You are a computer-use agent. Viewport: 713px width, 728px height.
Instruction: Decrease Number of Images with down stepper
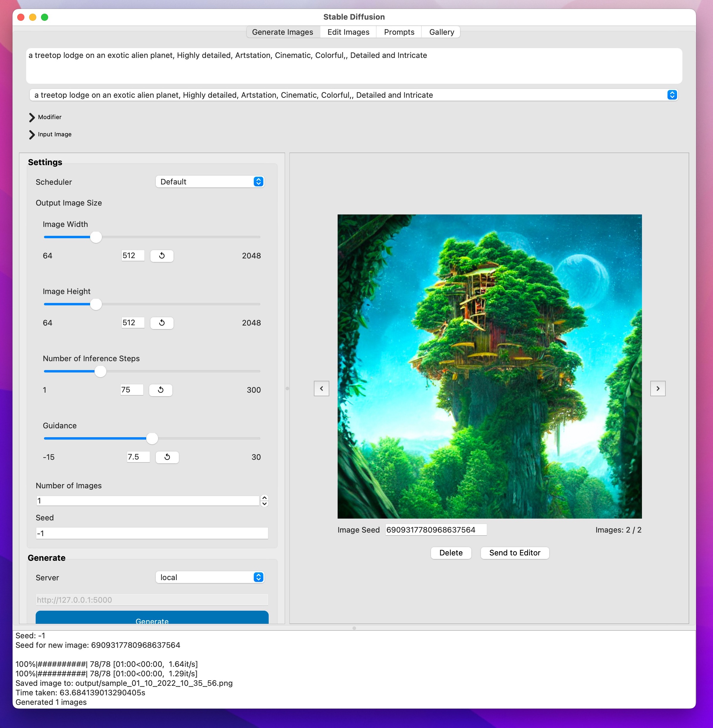pos(265,504)
